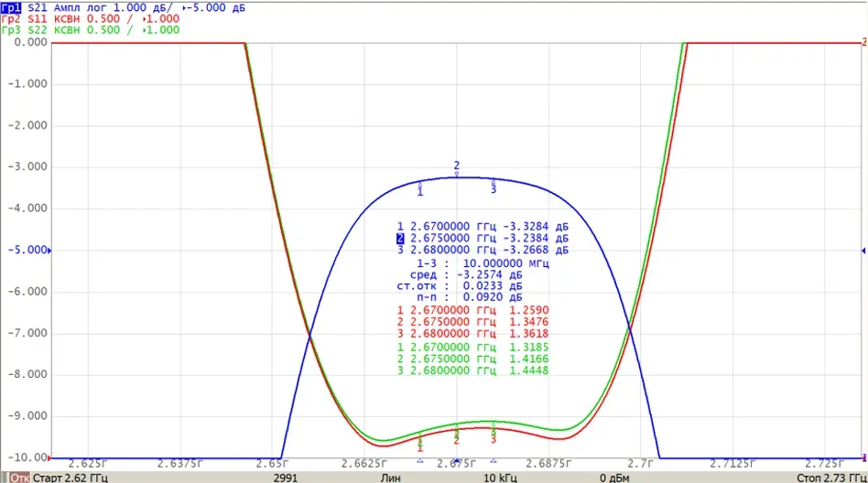Click the 'п-п : 0.0920 дБ' peak-to-peak statistic
Viewport: 868px width, 483px height.
469,297
